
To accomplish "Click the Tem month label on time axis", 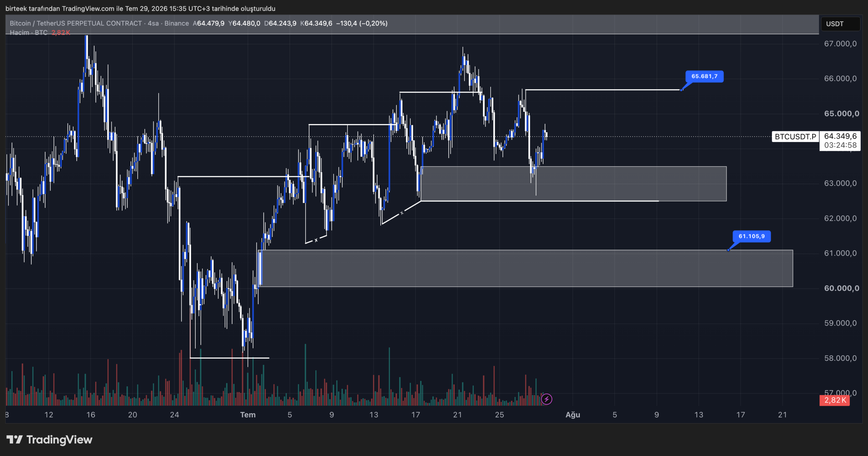I will (x=248, y=415).
